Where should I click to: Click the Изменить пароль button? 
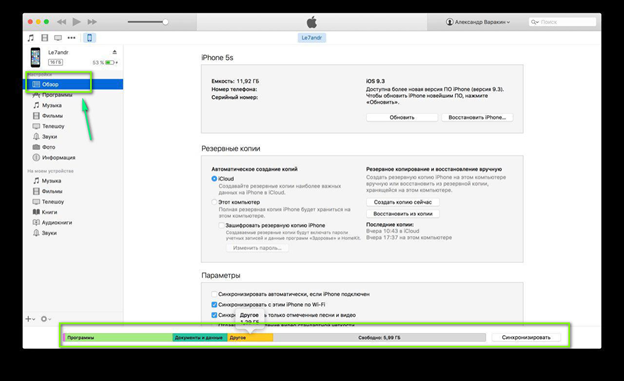pyautogui.click(x=257, y=248)
